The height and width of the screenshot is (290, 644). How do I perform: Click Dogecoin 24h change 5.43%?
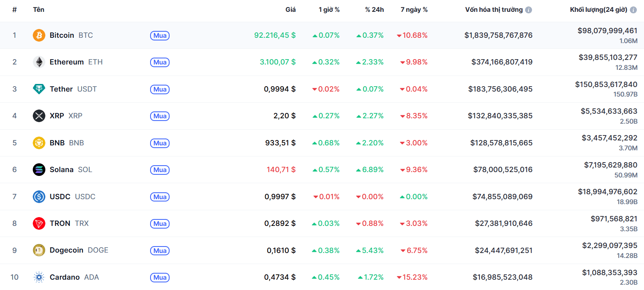pos(370,250)
